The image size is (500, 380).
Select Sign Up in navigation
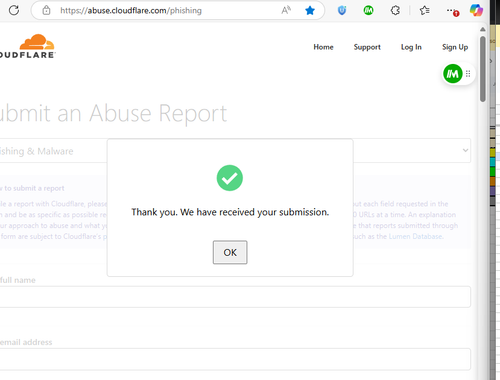point(455,47)
